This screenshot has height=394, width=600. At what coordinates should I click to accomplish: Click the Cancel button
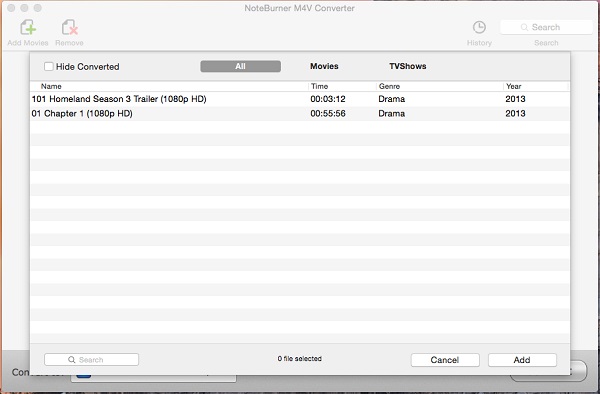445,360
